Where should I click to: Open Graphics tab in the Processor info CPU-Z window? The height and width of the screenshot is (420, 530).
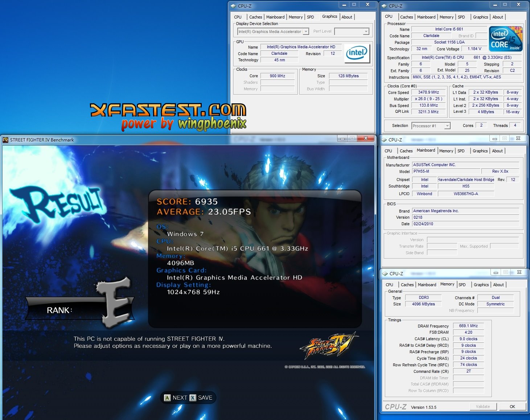tap(480, 17)
